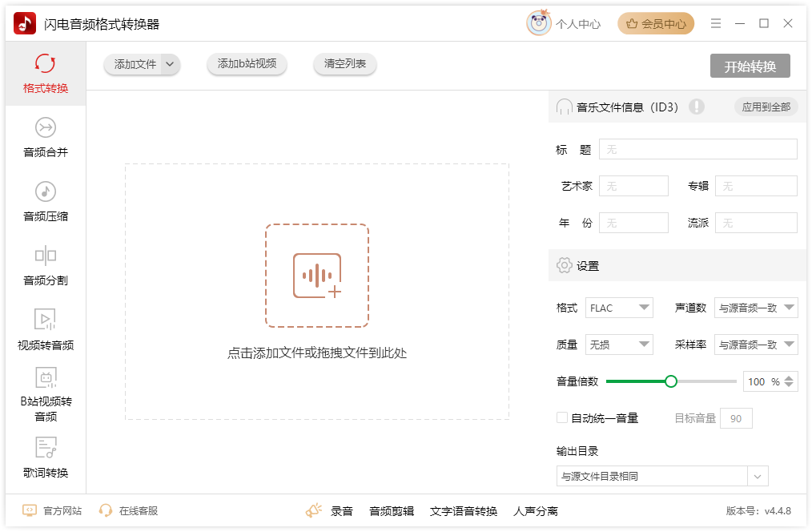Open the 视频转音频 tool

click(x=46, y=330)
